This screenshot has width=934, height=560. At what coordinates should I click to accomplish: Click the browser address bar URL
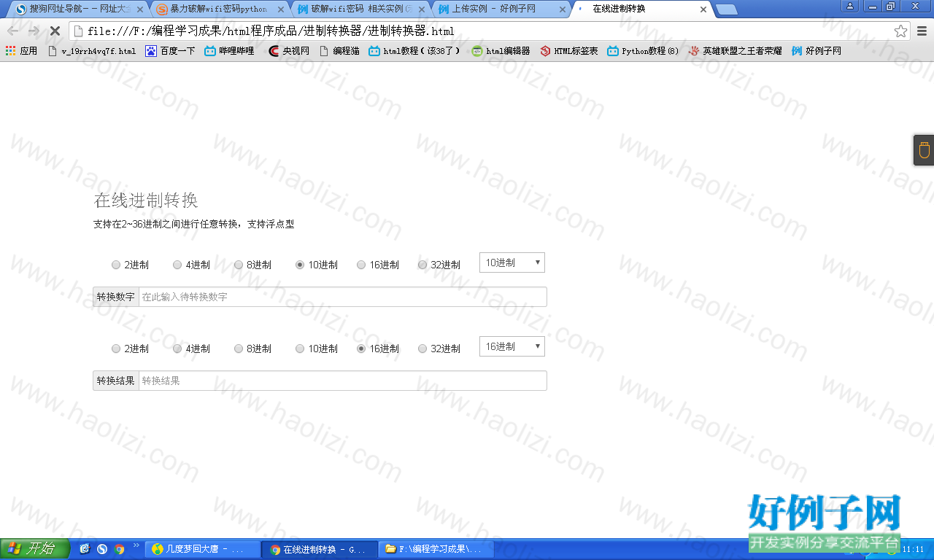coord(271,31)
